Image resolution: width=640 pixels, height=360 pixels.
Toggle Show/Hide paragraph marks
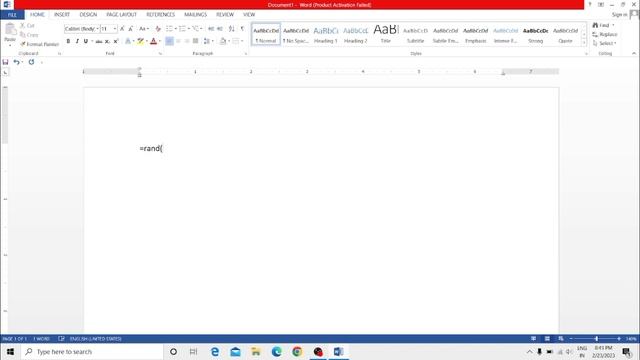(x=242, y=29)
